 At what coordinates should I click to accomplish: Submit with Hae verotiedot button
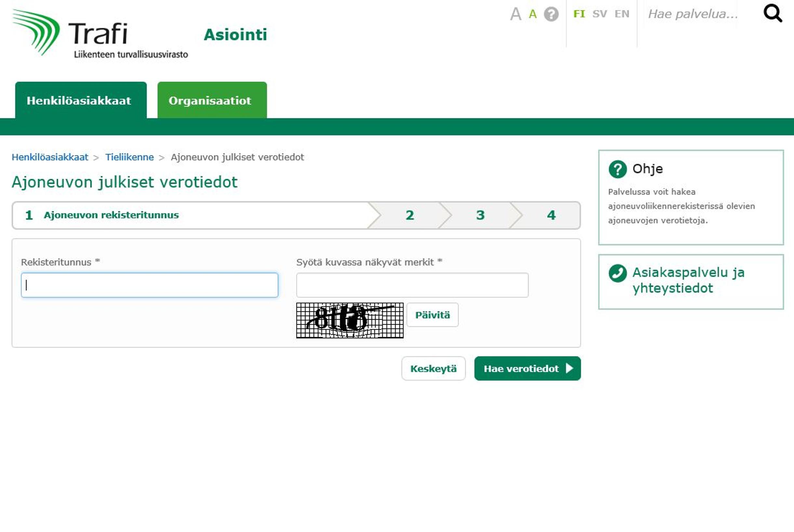527,369
